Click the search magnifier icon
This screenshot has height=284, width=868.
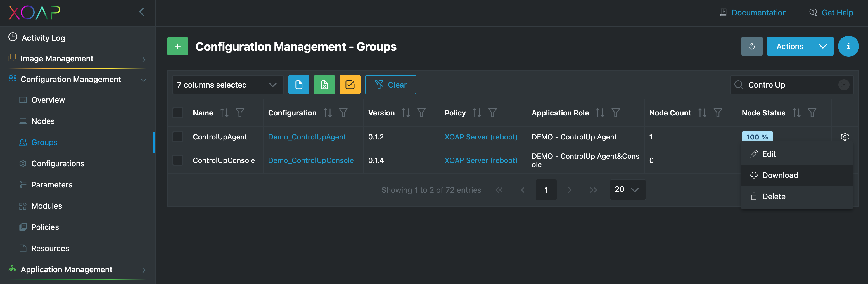point(739,85)
